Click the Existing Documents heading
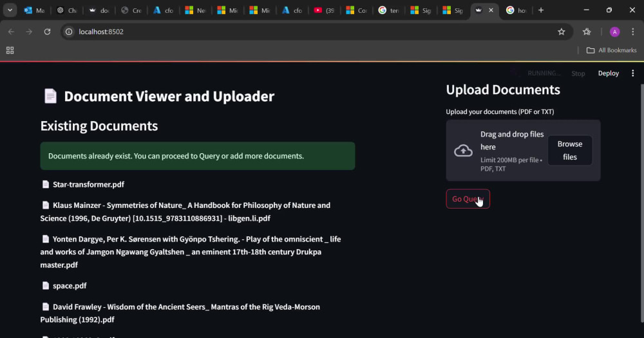Viewport: 644px width, 338px height. pyautogui.click(x=99, y=126)
